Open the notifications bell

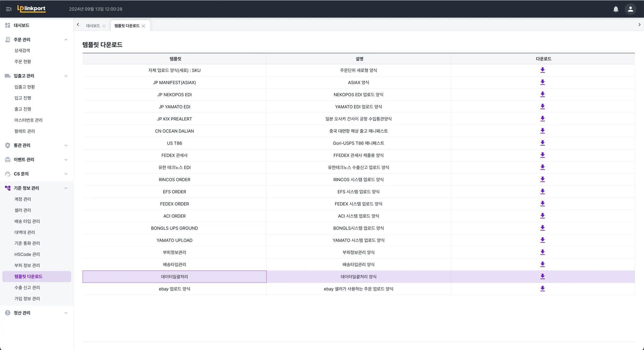(x=616, y=9)
